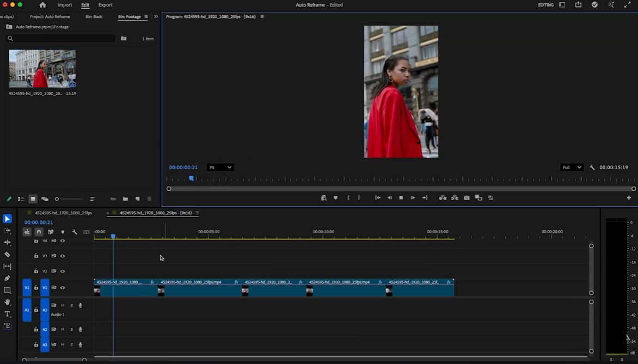
Task: Go to In point
Action: [378, 198]
